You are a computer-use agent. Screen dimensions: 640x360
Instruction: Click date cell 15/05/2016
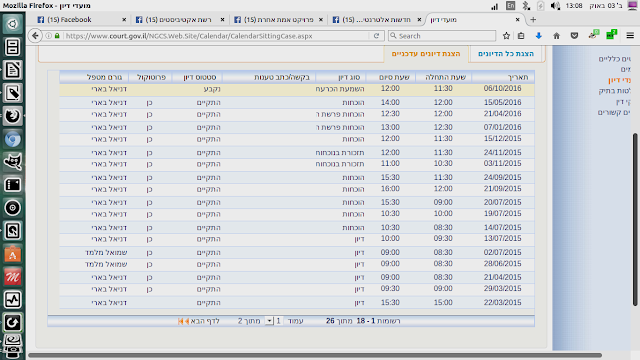502,102
